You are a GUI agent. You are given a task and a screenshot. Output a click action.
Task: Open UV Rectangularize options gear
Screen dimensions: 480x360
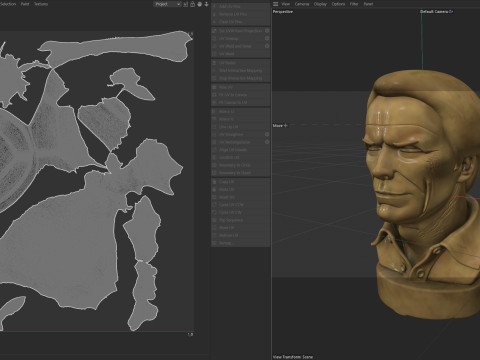[267, 142]
